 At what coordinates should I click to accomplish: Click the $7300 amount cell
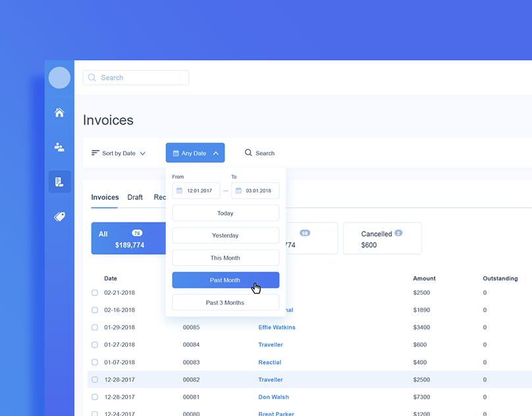pyautogui.click(x=421, y=397)
